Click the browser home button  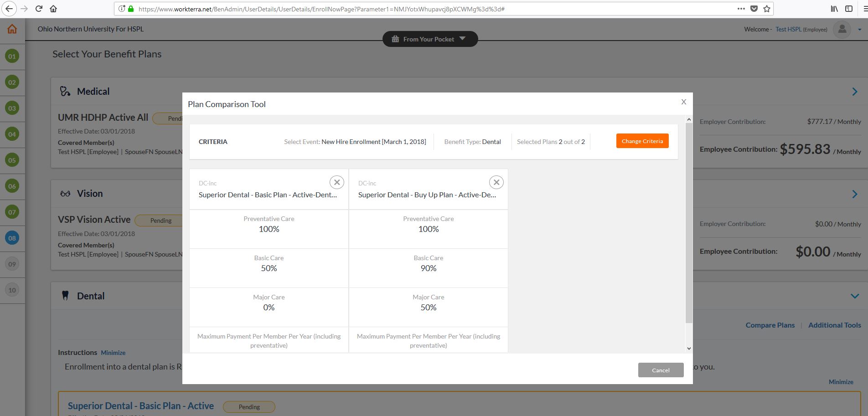pyautogui.click(x=53, y=9)
